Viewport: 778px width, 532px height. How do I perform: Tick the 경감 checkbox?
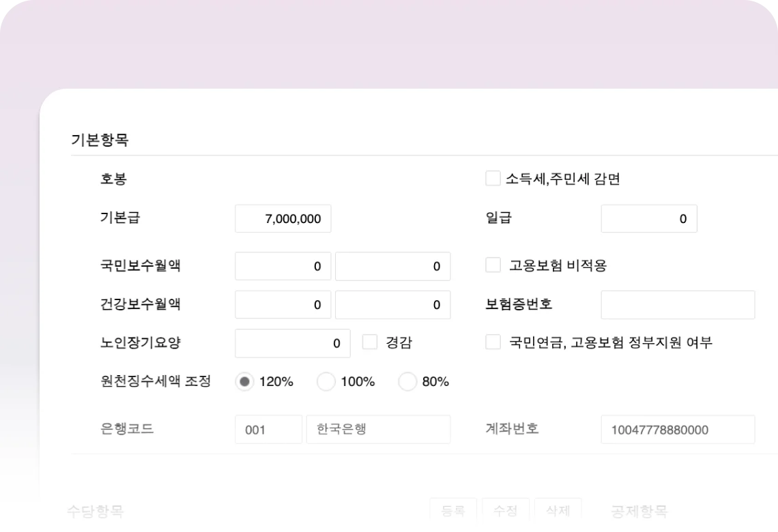click(x=370, y=342)
